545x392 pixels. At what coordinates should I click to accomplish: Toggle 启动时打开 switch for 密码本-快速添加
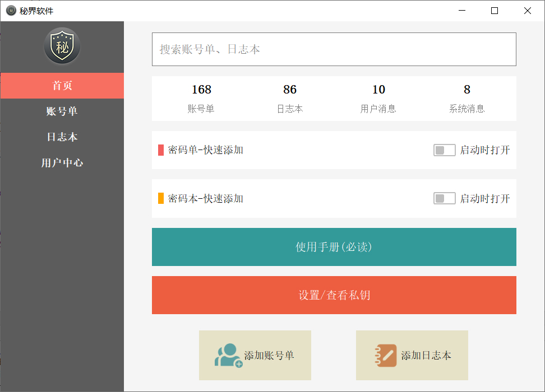(x=444, y=198)
